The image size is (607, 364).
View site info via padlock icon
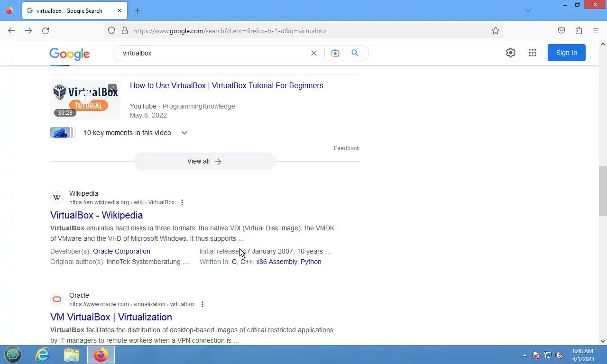coord(125,31)
